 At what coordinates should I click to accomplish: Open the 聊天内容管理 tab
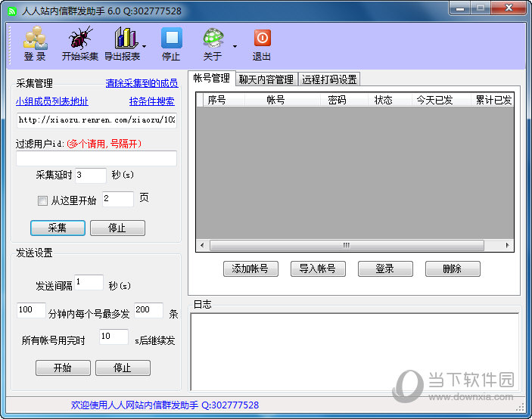click(266, 79)
